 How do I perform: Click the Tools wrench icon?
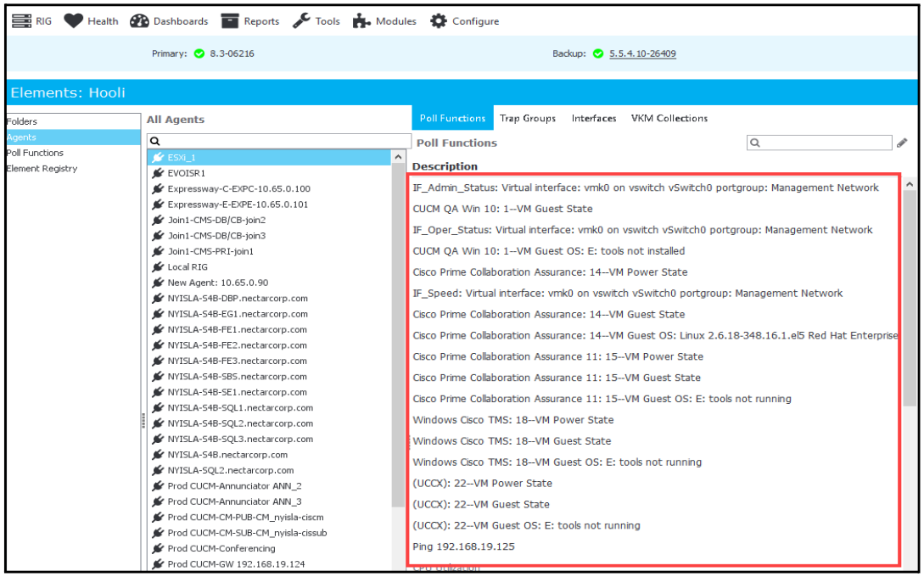(301, 21)
